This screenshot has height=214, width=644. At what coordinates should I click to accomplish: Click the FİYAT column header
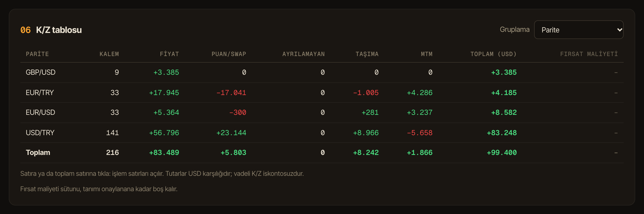pos(169,54)
